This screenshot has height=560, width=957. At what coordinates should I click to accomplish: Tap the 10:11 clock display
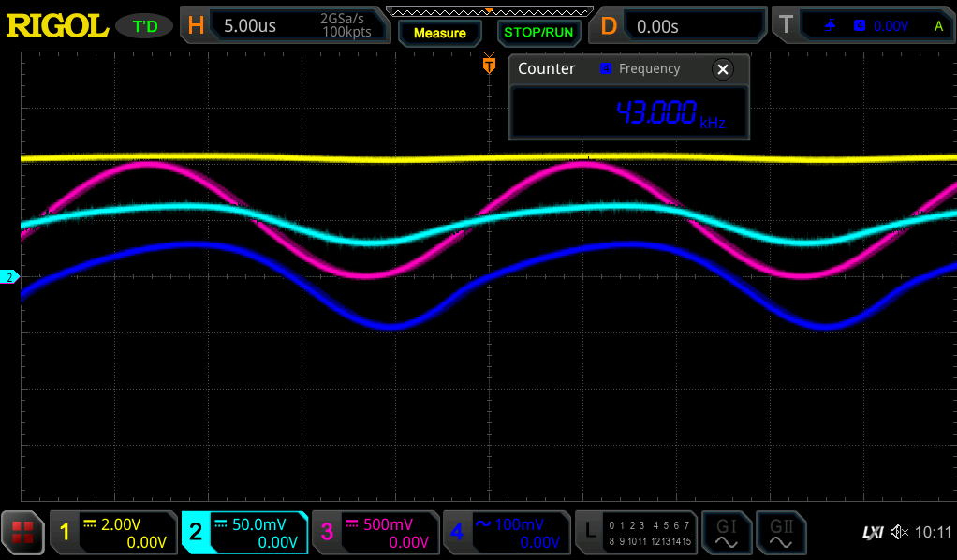pyautogui.click(x=934, y=533)
